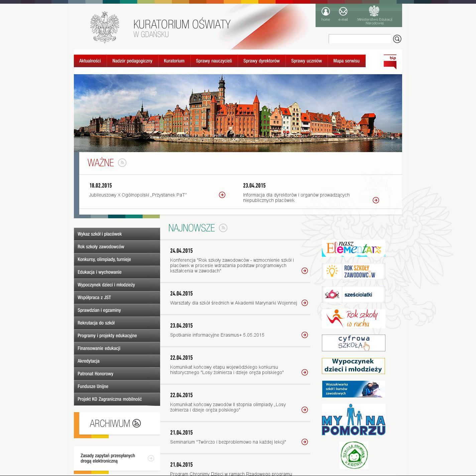Open Sprawdzian i egzaminy sidebar item

(x=99, y=310)
